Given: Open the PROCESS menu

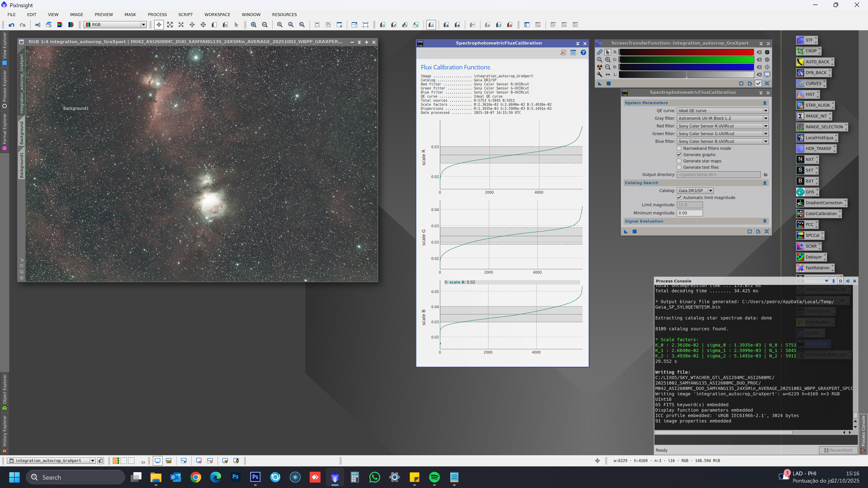Looking at the screenshot, I should pos(157,14).
